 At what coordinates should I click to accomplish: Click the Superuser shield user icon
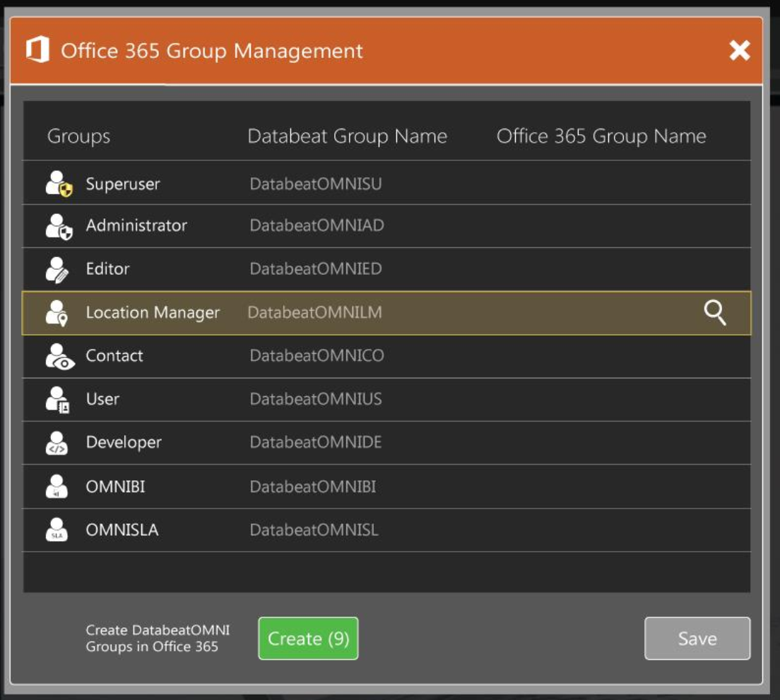(59, 184)
